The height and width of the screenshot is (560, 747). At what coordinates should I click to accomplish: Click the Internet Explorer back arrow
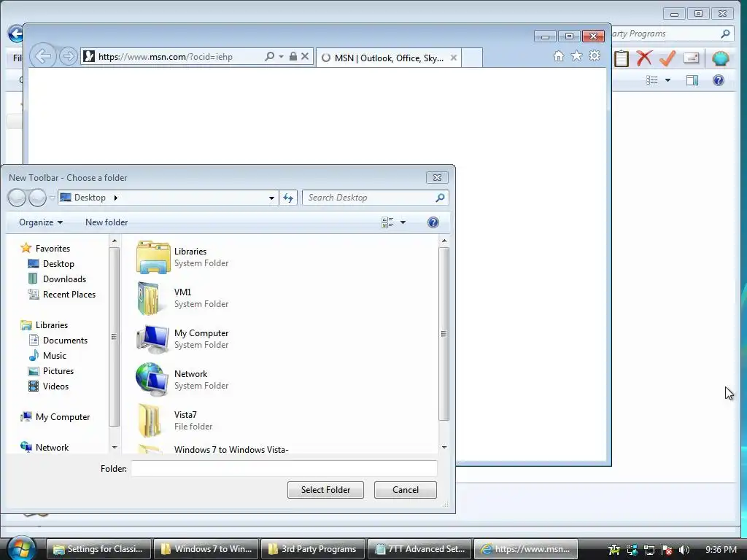pyautogui.click(x=43, y=57)
